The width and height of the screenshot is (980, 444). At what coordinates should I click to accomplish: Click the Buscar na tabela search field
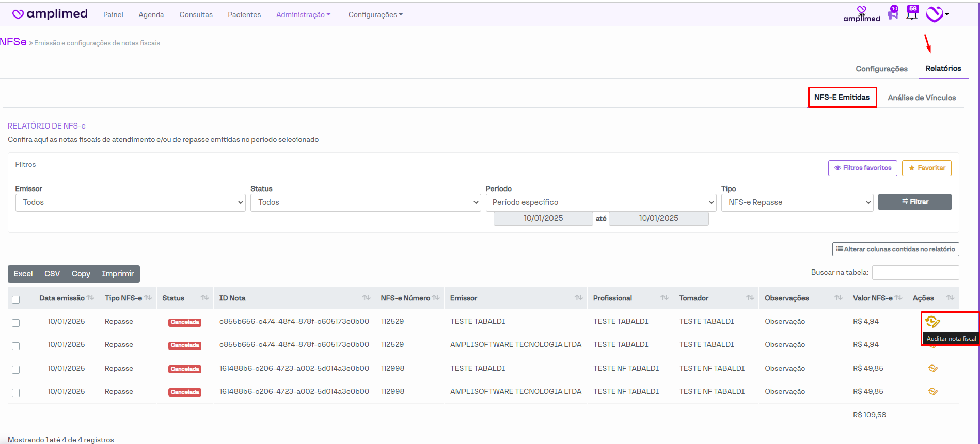coord(915,273)
